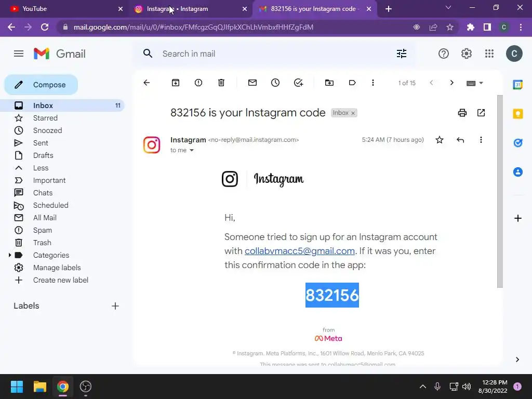The width and height of the screenshot is (532, 399).
Task: Open Google Contacts side panel
Action: pyautogui.click(x=518, y=172)
